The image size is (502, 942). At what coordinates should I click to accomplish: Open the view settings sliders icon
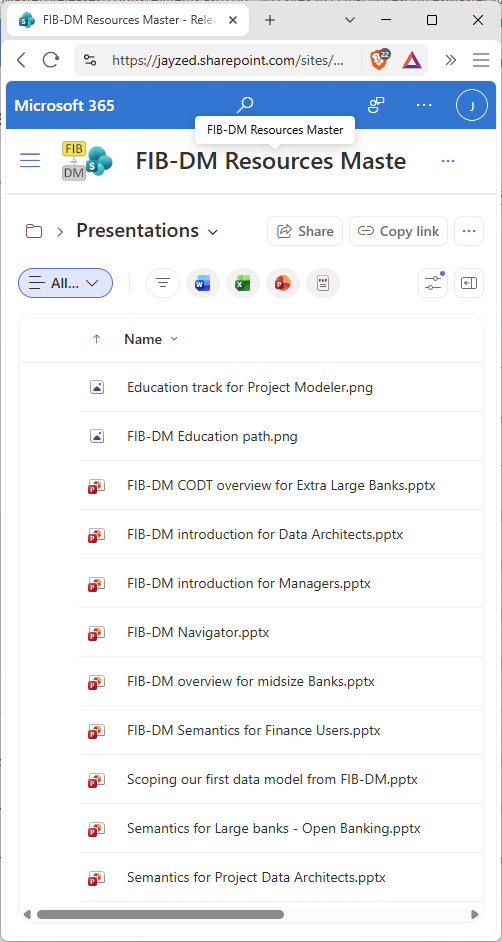433,283
